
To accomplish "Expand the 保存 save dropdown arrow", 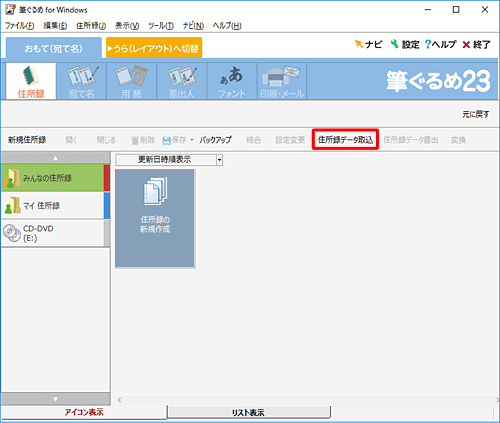I will pos(192,140).
